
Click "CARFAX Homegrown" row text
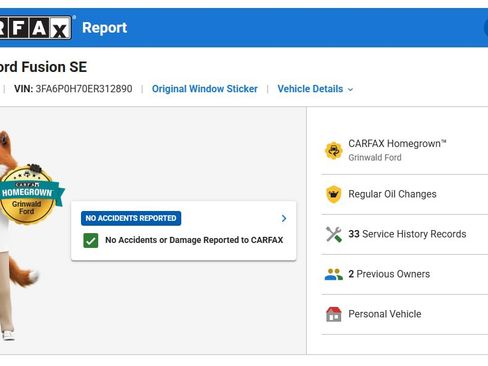point(397,144)
